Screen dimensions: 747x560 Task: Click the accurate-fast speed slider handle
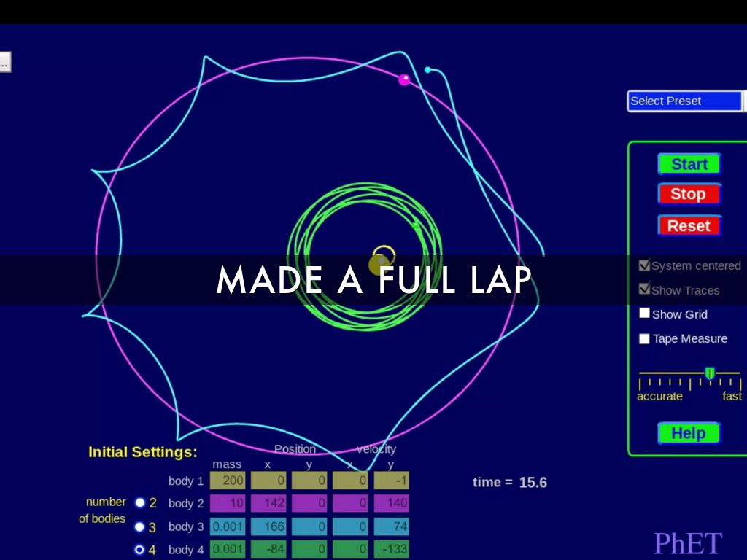[710, 373]
